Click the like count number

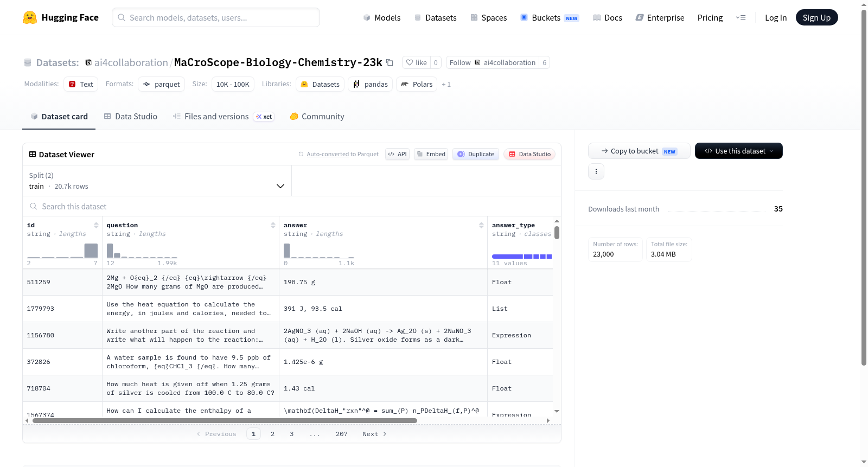pos(436,62)
